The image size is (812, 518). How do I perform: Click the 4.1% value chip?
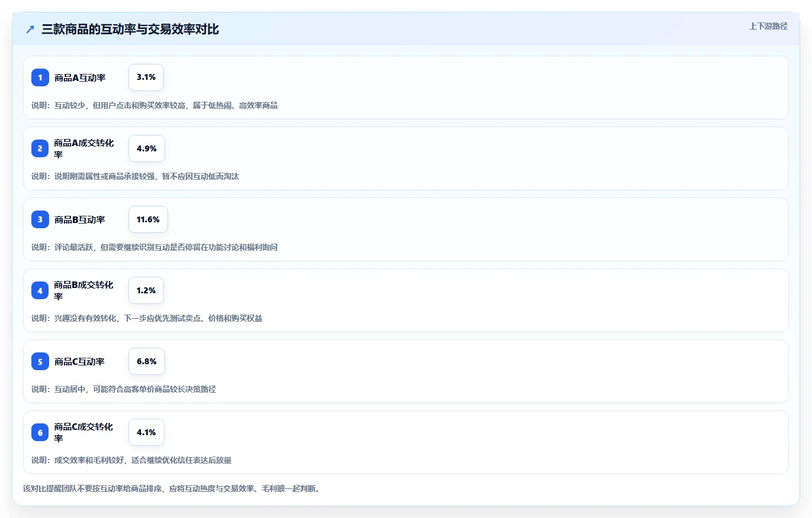(x=146, y=432)
